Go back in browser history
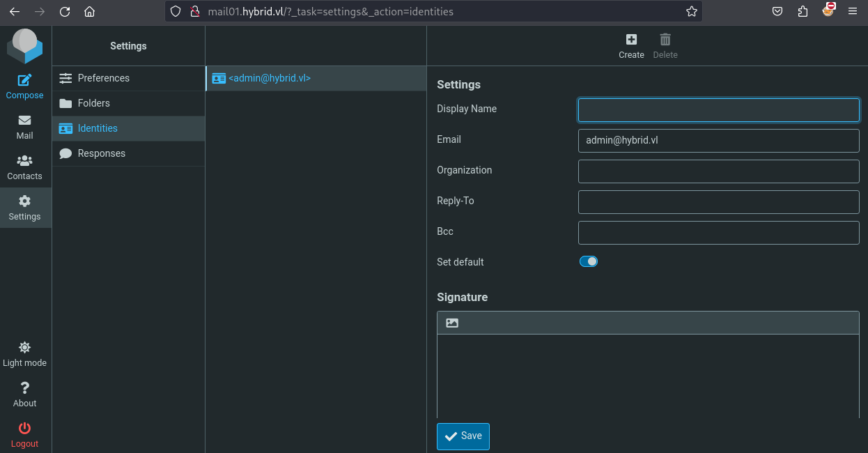Screen dimensions: 868x453 15,12
